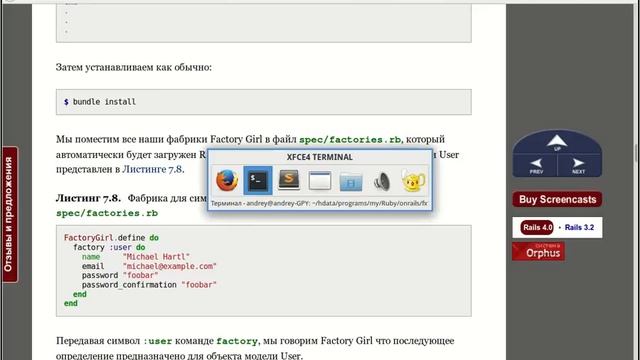Click the terminal window title caption

319,203
